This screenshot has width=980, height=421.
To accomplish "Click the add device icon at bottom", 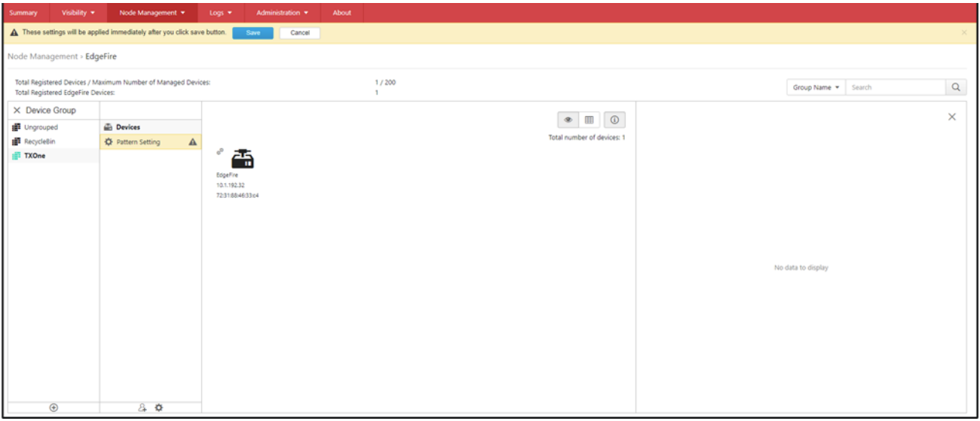I will pos(142,407).
